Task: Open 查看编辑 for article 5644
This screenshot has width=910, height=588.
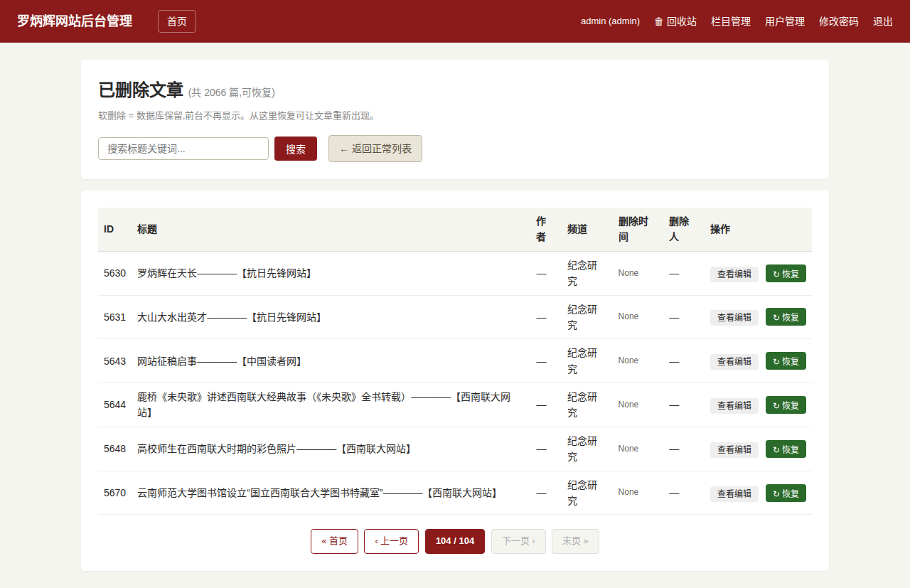Action: click(x=734, y=406)
